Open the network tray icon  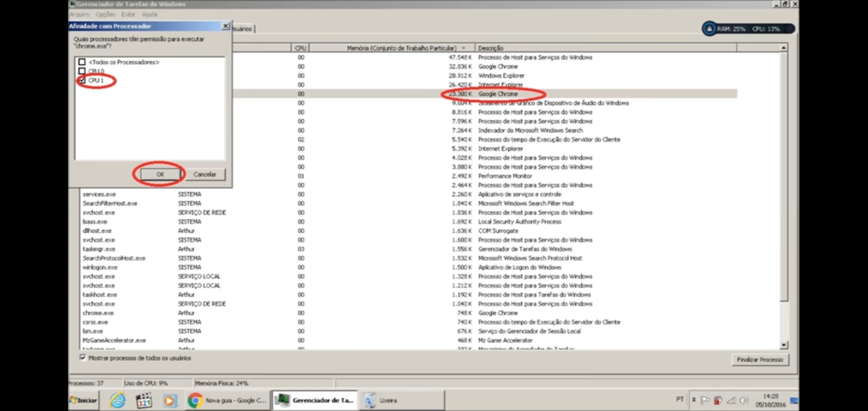coord(731,400)
